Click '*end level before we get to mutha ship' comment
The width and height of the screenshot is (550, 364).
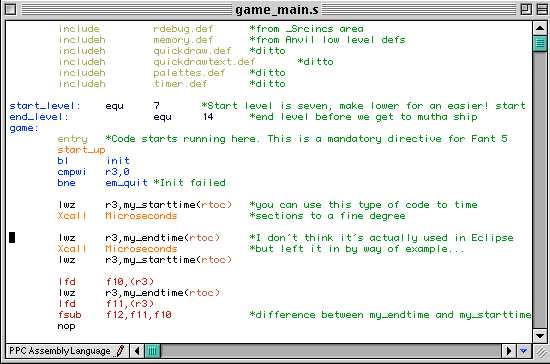pos(363,117)
